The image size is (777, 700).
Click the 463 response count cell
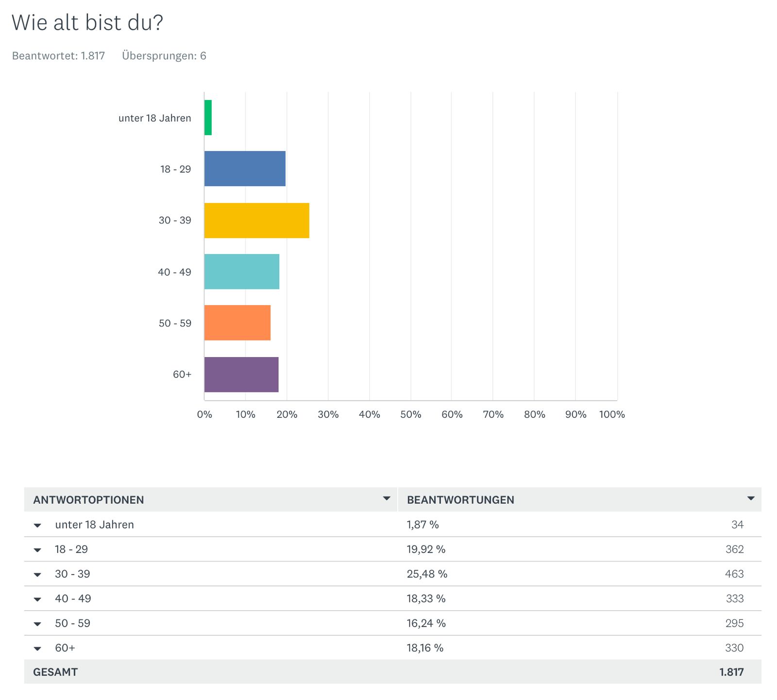click(734, 574)
